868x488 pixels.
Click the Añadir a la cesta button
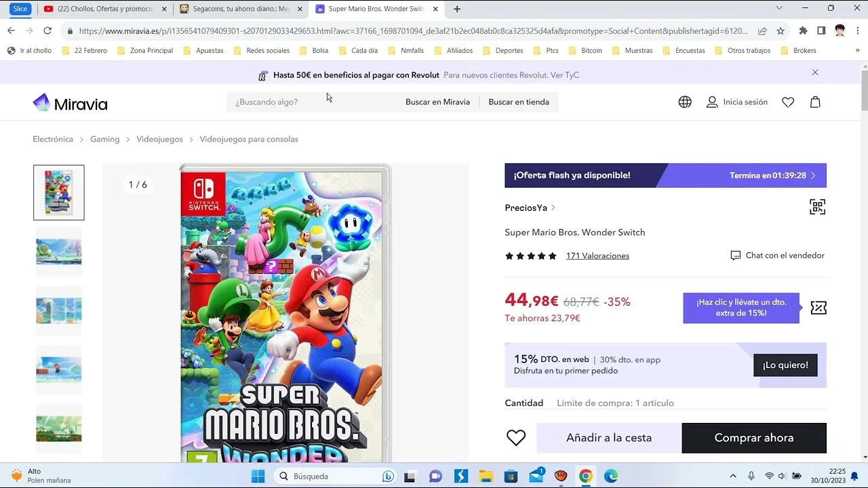608,438
